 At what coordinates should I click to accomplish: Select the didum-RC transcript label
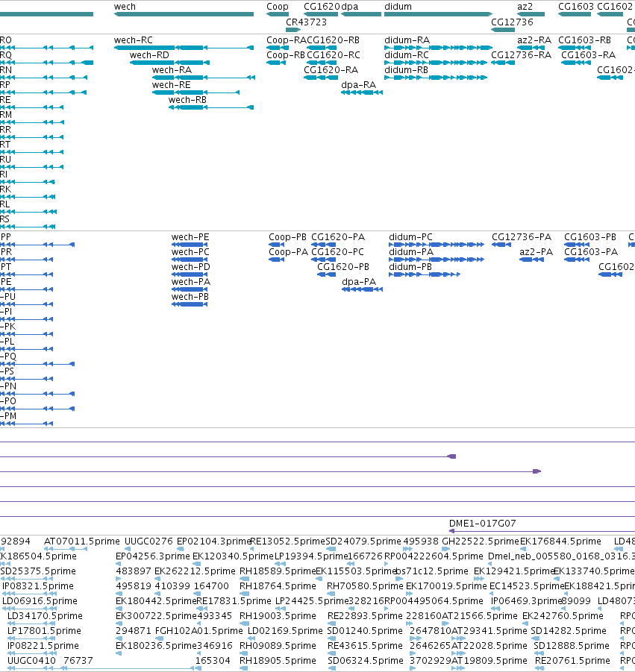(x=407, y=55)
